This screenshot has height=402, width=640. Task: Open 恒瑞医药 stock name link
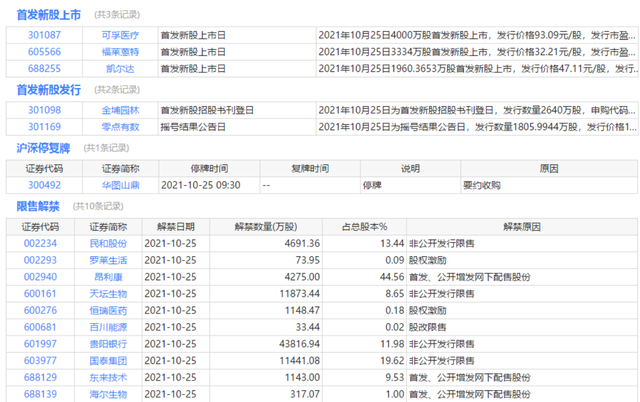tap(108, 311)
